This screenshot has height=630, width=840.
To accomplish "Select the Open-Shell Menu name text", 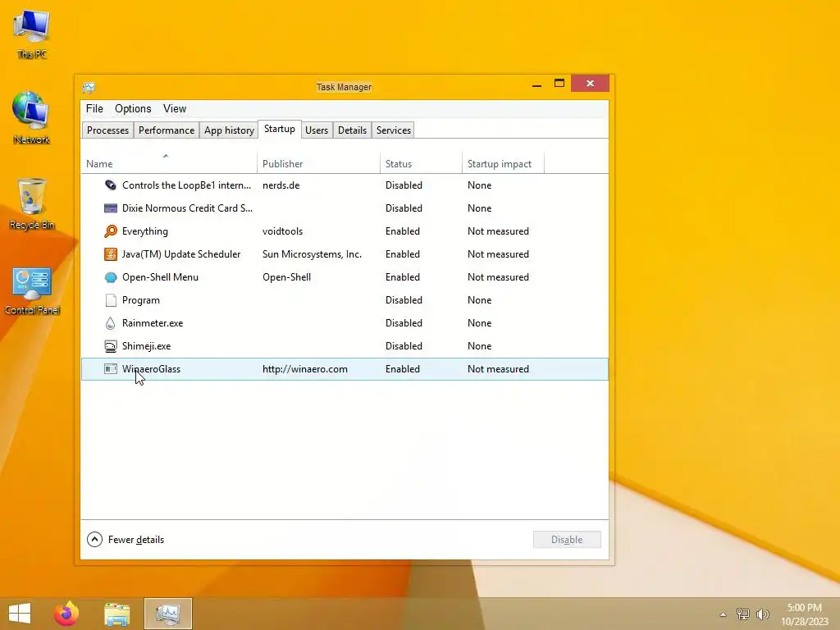I will coord(160,277).
